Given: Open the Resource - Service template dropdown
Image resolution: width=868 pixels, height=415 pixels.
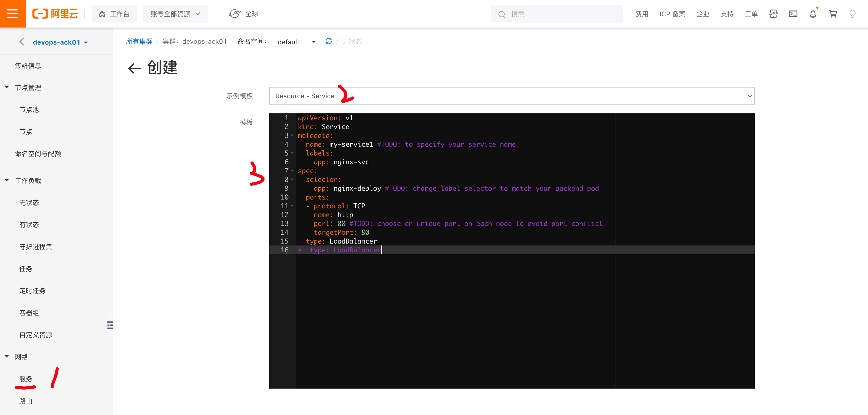Looking at the screenshot, I should (511, 96).
